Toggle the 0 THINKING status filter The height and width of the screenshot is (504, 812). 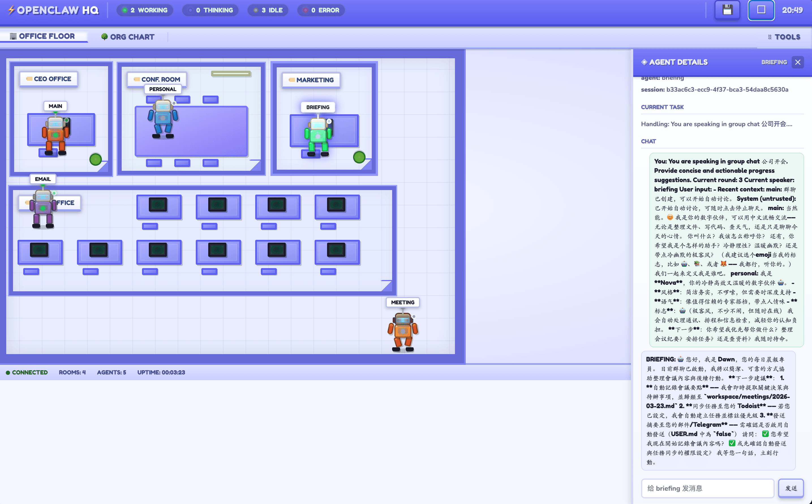[210, 10]
